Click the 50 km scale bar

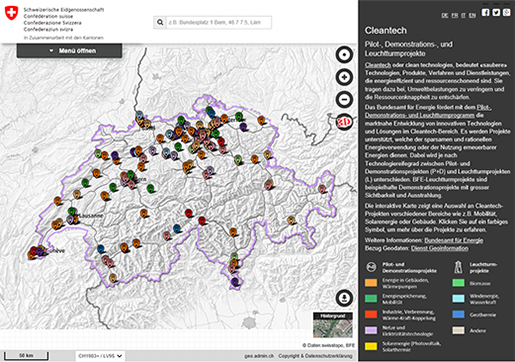tap(26, 356)
